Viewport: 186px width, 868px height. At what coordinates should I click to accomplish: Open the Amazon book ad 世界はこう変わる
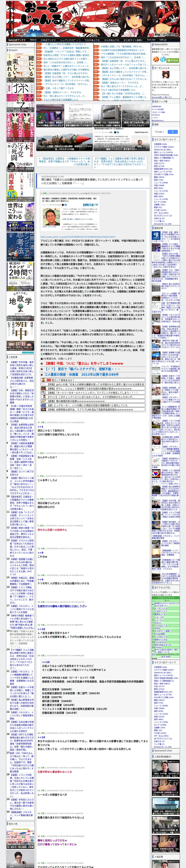point(20,217)
